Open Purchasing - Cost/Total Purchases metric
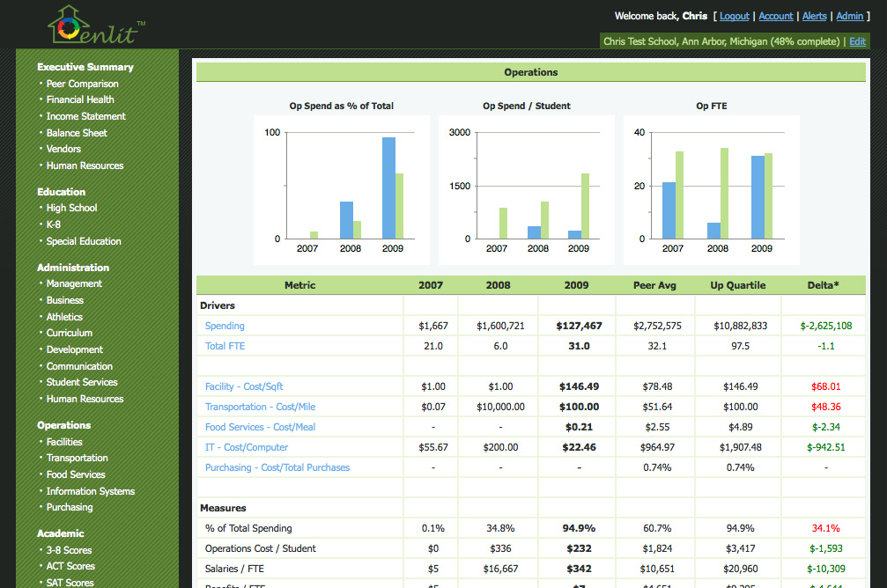 pyautogui.click(x=277, y=467)
